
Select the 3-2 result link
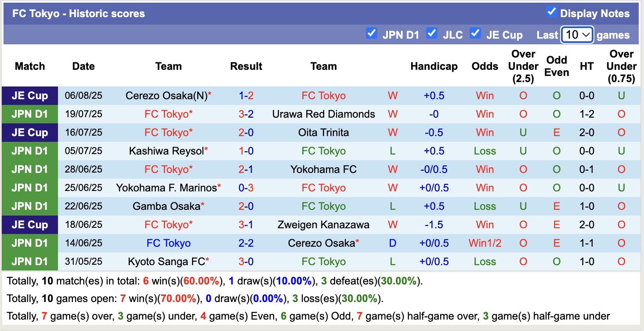pyautogui.click(x=246, y=114)
